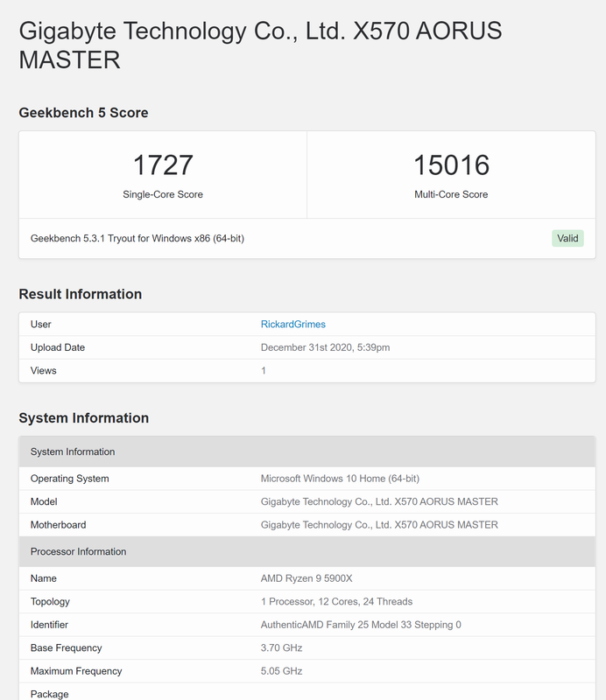Select the Views count value 1
This screenshot has width=606, height=700.
(264, 370)
